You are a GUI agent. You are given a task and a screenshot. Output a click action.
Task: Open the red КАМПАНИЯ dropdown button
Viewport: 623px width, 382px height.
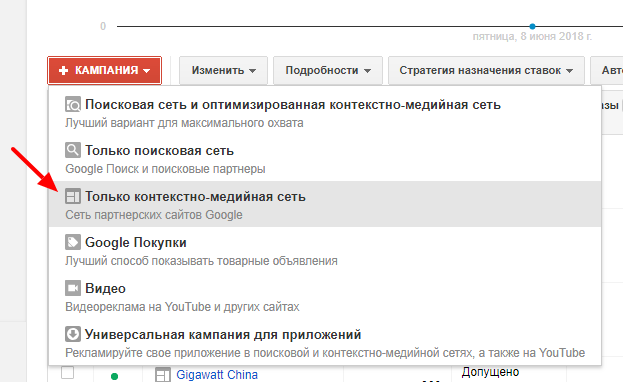tap(104, 70)
